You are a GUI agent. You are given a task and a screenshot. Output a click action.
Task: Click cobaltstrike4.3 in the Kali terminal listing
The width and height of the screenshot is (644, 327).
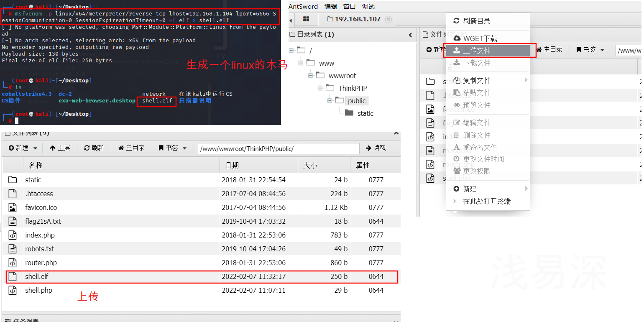[x=27, y=94]
